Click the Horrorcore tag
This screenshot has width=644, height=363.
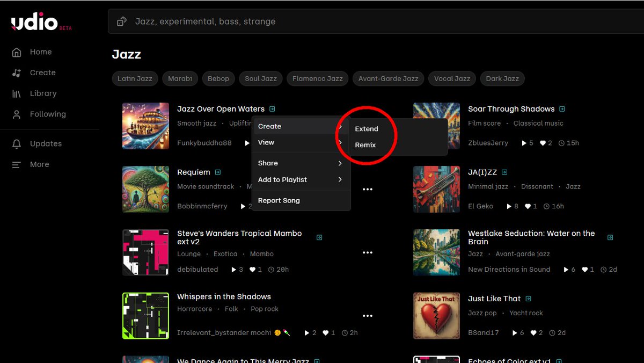195,309
